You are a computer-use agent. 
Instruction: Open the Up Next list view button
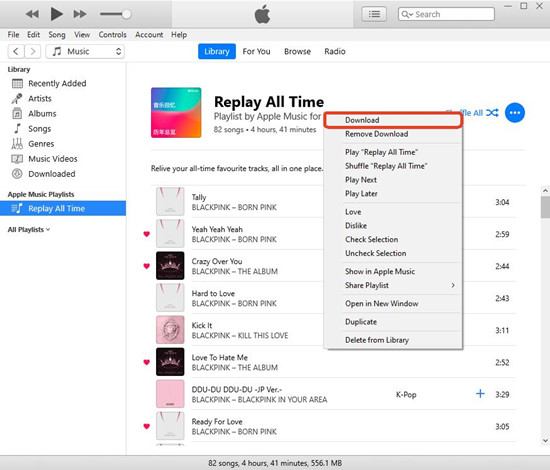374,14
